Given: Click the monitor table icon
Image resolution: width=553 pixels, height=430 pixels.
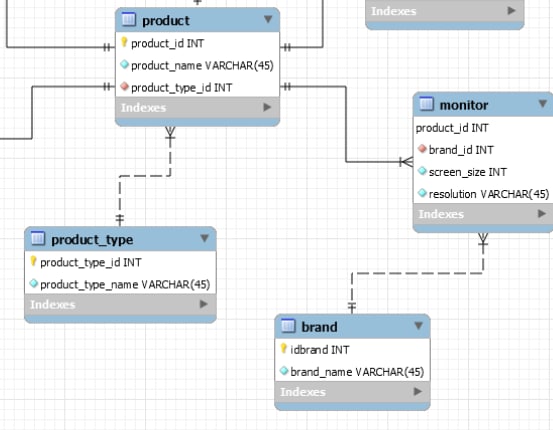Looking at the screenshot, I should point(426,104).
